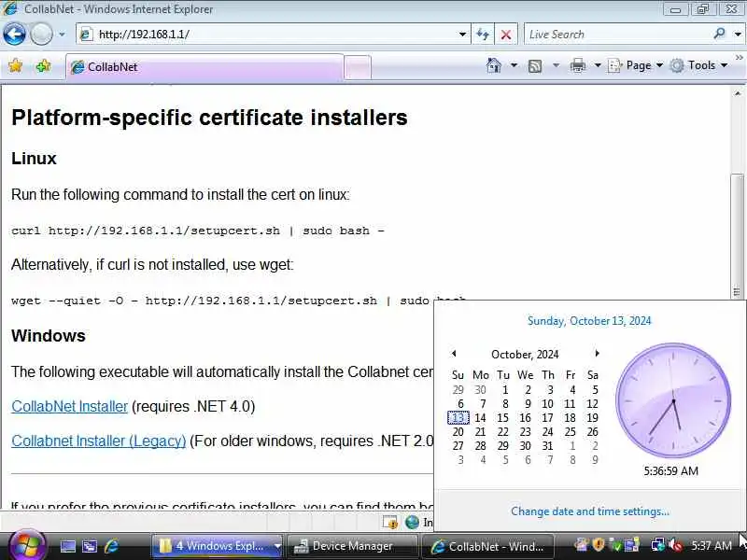The image size is (747, 560).
Task: Go to previous month in calendar
Action: point(454,354)
